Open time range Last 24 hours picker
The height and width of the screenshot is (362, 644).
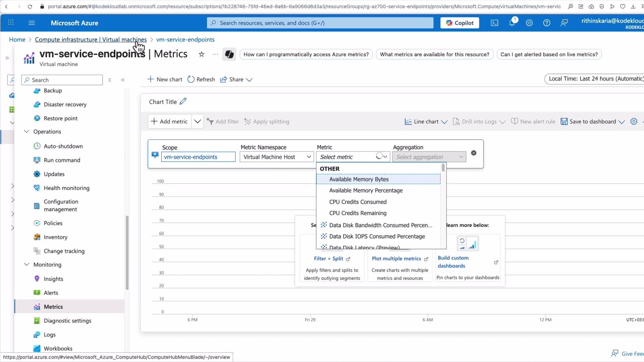tap(594, 79)
